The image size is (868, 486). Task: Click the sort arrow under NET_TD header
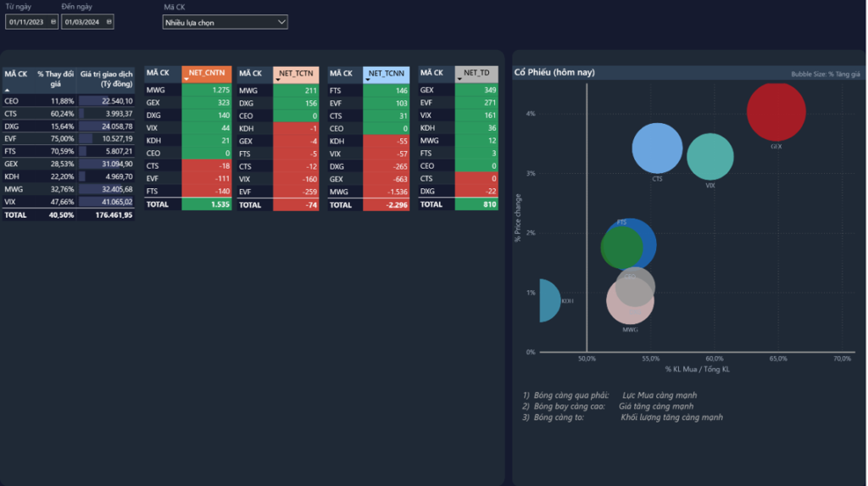point(459,80)
